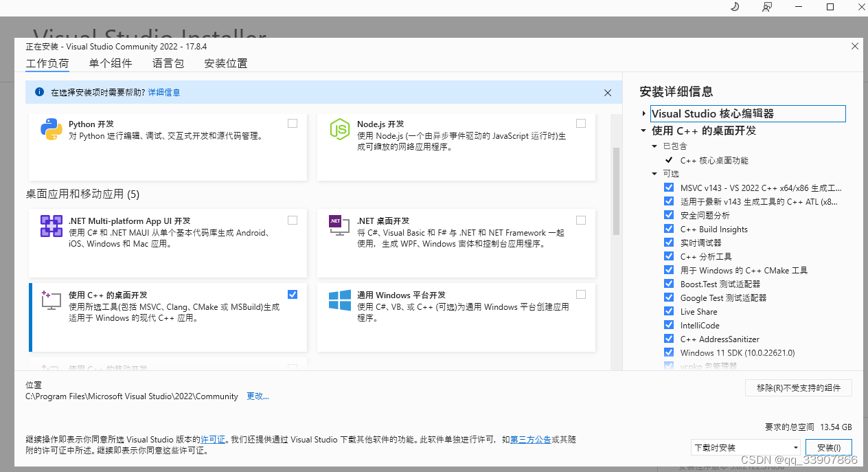Collapse the 可选 component group

[x=654, y=173]
